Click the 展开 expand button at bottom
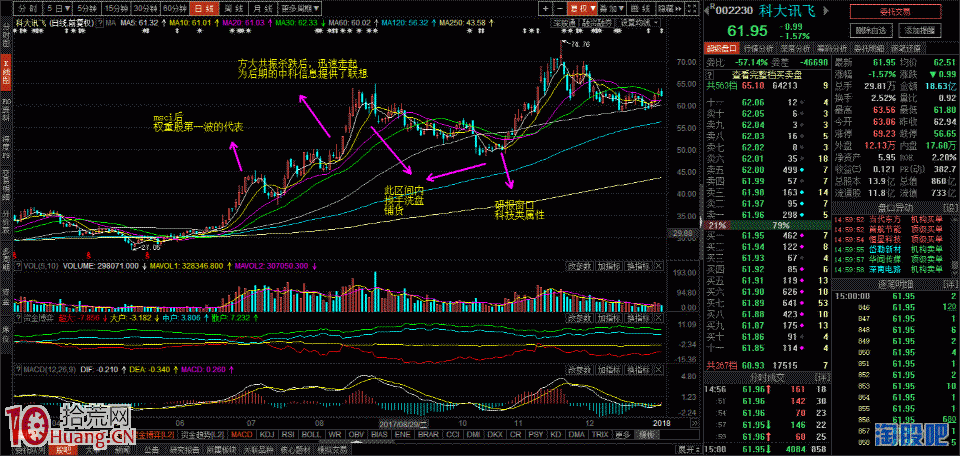The height and width of the screenshot is (456, 960). [x=687, y=450]
